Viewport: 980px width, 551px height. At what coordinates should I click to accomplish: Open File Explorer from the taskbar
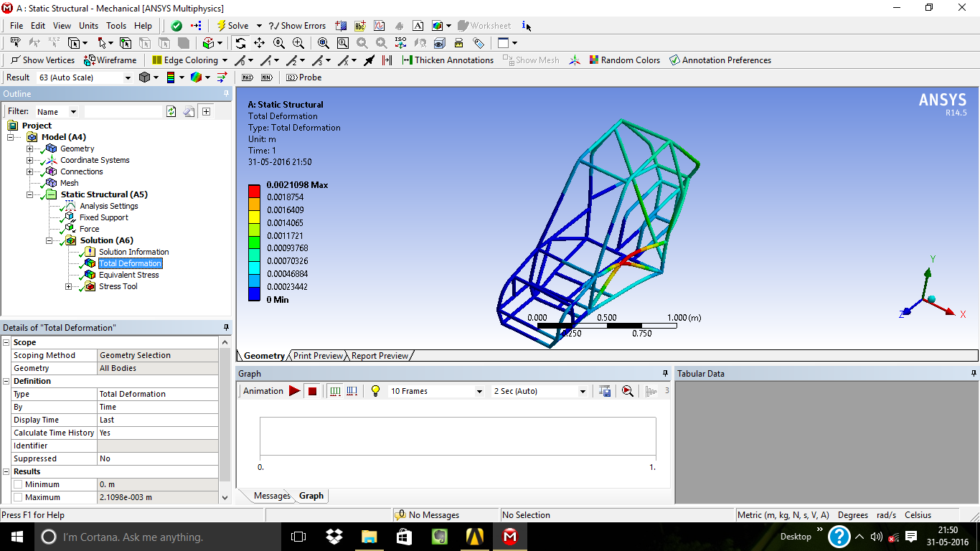coord(369,537)
